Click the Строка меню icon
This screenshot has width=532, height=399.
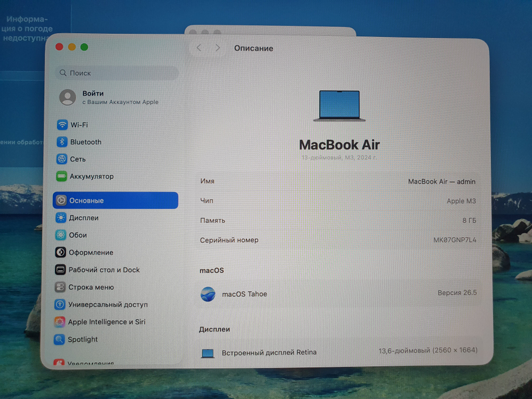point(60,287)
